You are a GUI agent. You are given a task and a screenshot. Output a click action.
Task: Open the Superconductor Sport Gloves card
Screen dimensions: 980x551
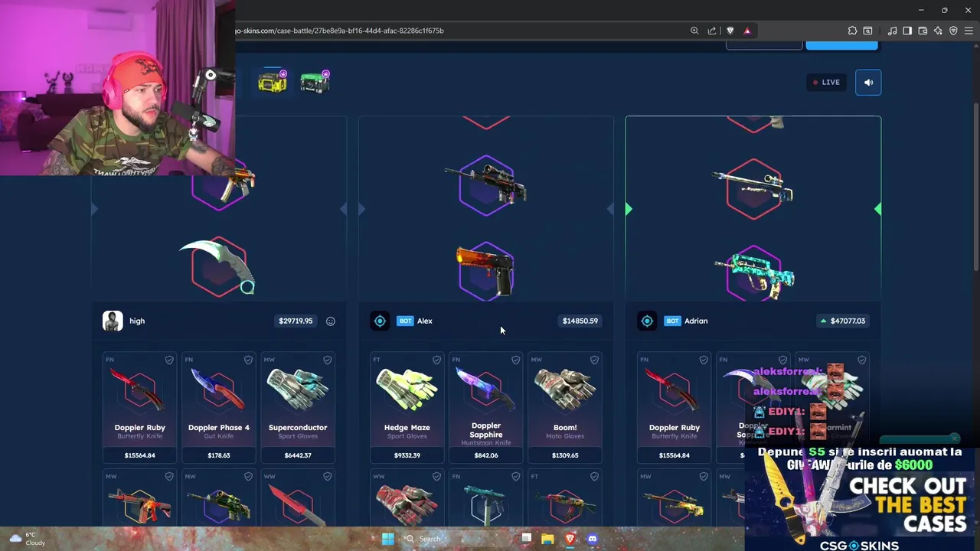298,407
